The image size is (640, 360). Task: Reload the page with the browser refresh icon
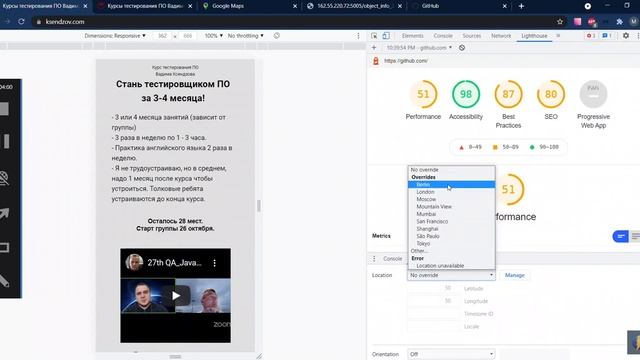[21, 22]
